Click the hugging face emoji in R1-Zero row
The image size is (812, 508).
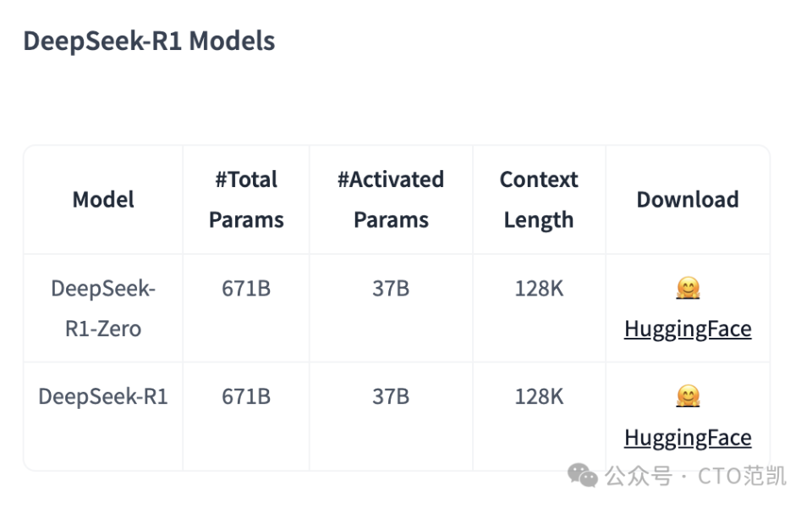pos(688,288)
